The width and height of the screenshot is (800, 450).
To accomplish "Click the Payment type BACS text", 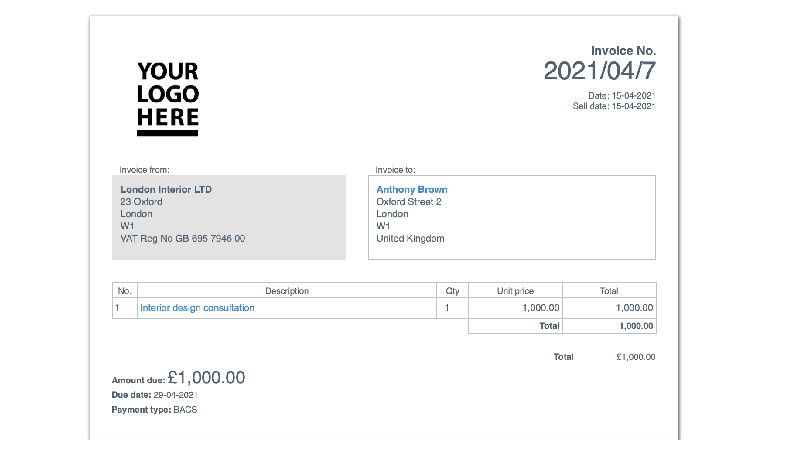I will tap(154, 410).
